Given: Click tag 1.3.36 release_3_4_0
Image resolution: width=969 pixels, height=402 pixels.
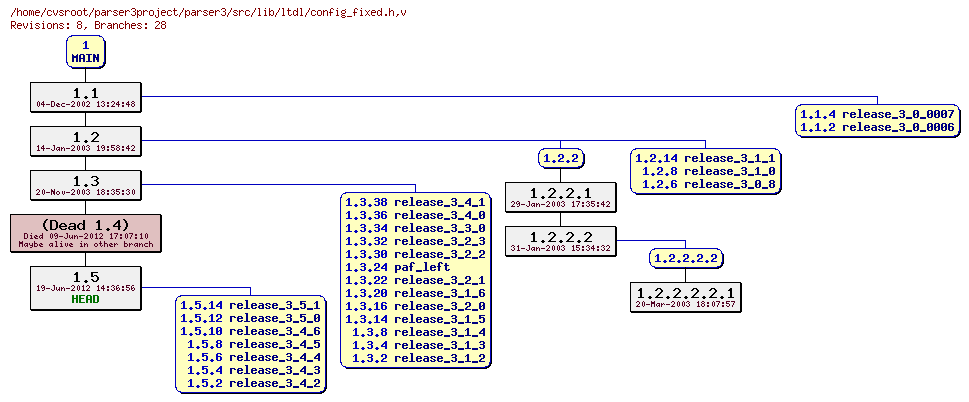Looking at the screenshot, I should pos(415,215).
